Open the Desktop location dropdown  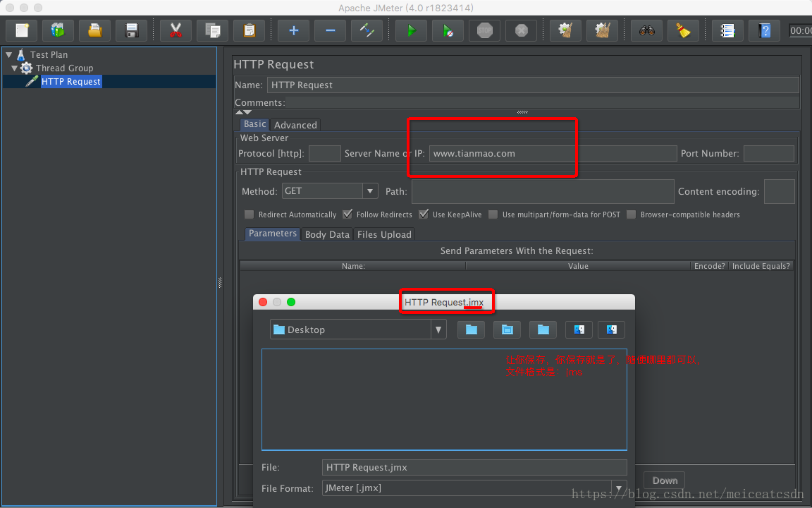(x=438, y=329)
